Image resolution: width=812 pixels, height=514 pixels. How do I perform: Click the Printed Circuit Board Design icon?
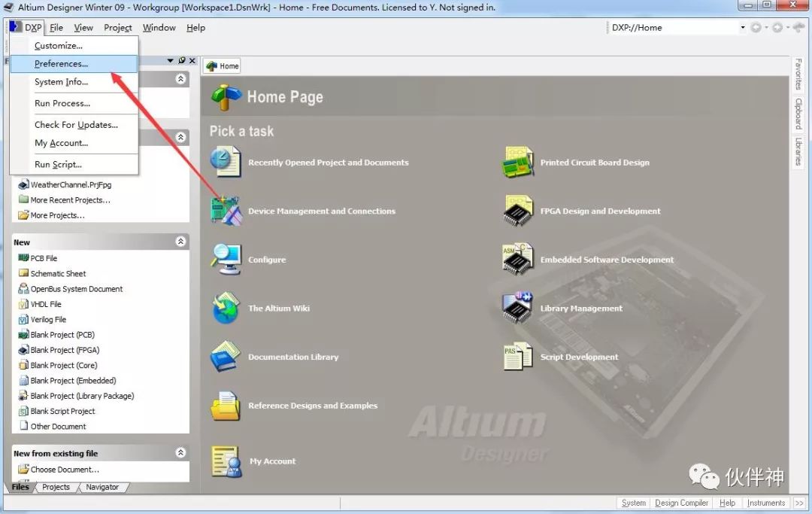tap(517, 162)
